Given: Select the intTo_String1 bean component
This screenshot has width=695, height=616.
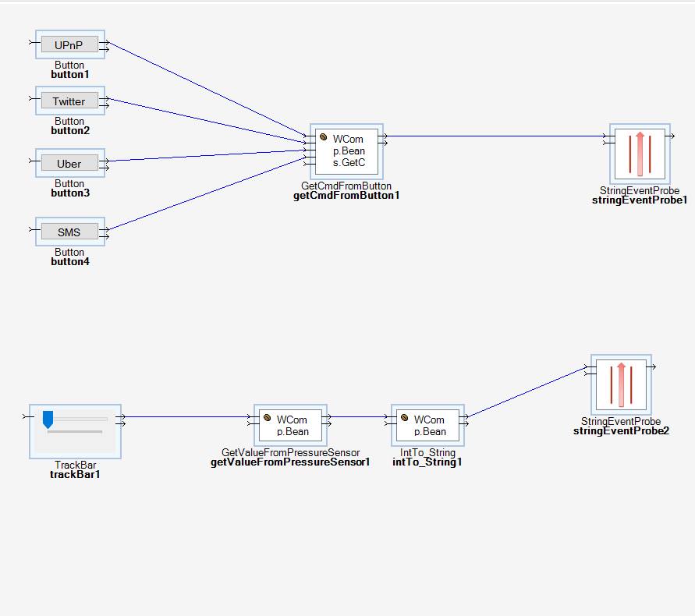Looking at the screenshot, I should [x=428, y=425].
